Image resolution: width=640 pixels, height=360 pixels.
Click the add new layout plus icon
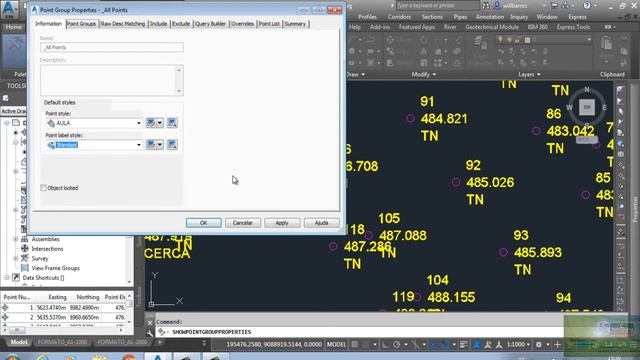(x=160, y=342)
